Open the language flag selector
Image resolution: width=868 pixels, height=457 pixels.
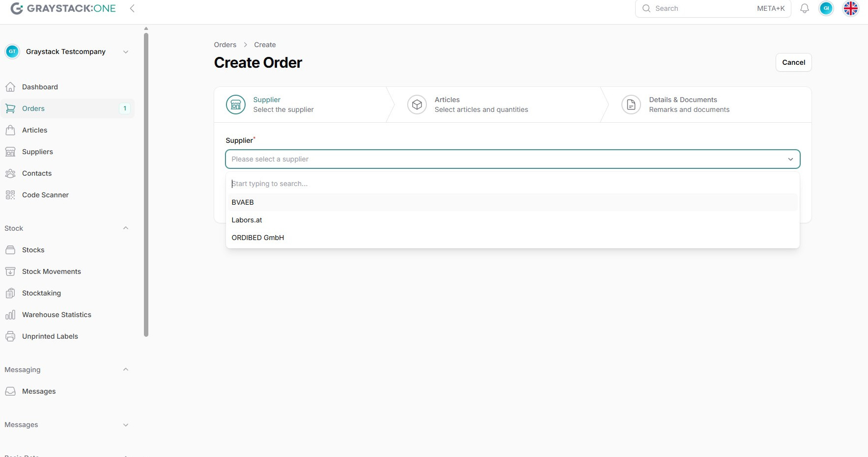[x=850, y=8]
